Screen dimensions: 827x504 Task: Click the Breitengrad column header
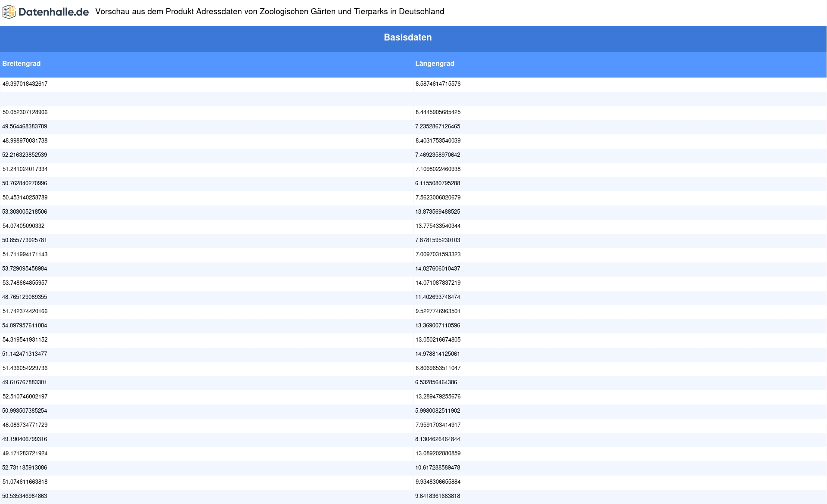22,64
